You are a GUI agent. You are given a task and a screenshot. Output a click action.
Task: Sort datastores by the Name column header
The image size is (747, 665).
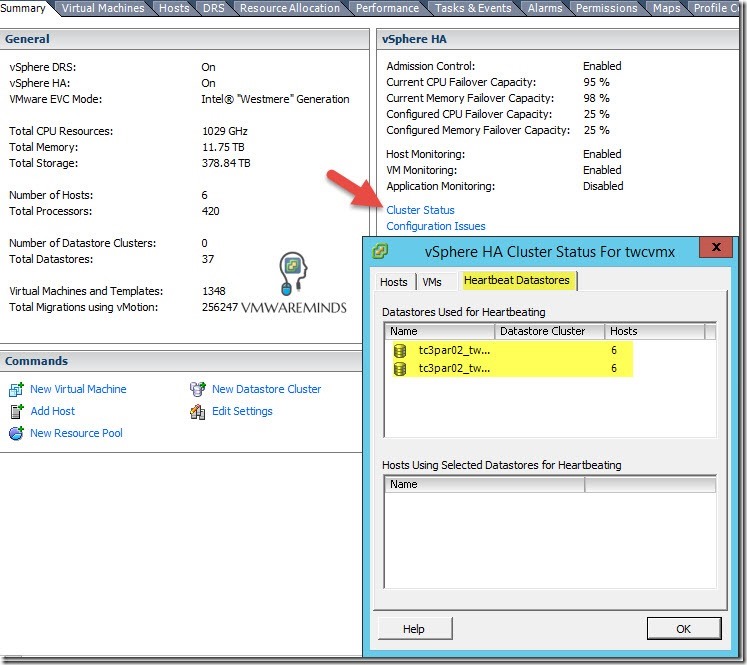tap(440, 331)
